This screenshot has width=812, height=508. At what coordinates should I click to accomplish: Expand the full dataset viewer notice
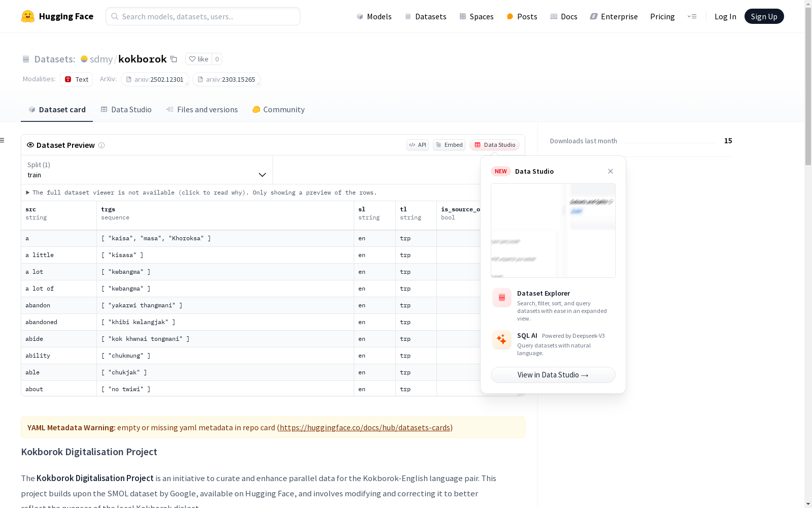201,193
